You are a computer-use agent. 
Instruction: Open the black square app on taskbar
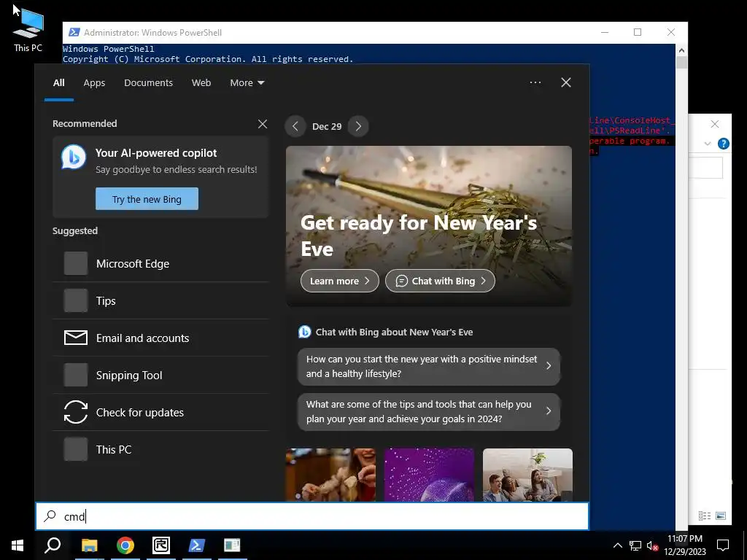tap(161, 545)
